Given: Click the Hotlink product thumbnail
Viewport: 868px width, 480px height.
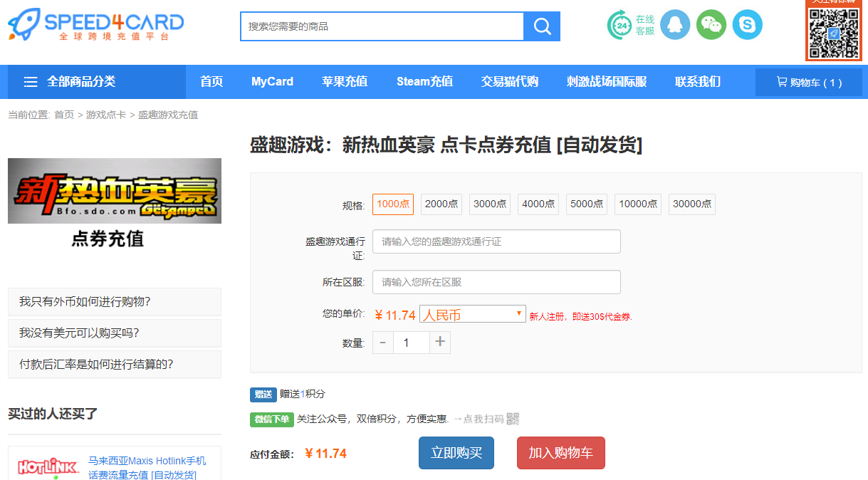Looking at the screenshot, I should pos(48,466).
